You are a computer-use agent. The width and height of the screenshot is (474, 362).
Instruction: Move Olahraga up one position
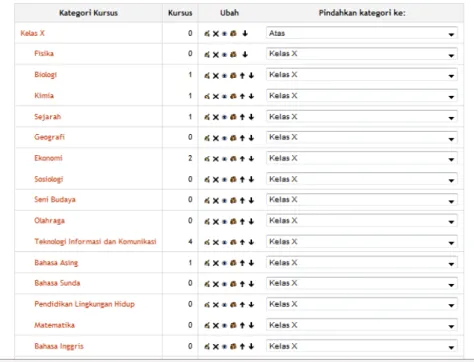pyautogui.click(x=242, y=221)
